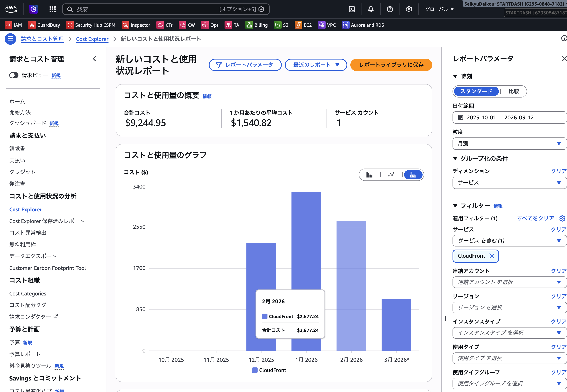
Task: Open the CW CloudWatch shortcut
Action: [187, 25]
